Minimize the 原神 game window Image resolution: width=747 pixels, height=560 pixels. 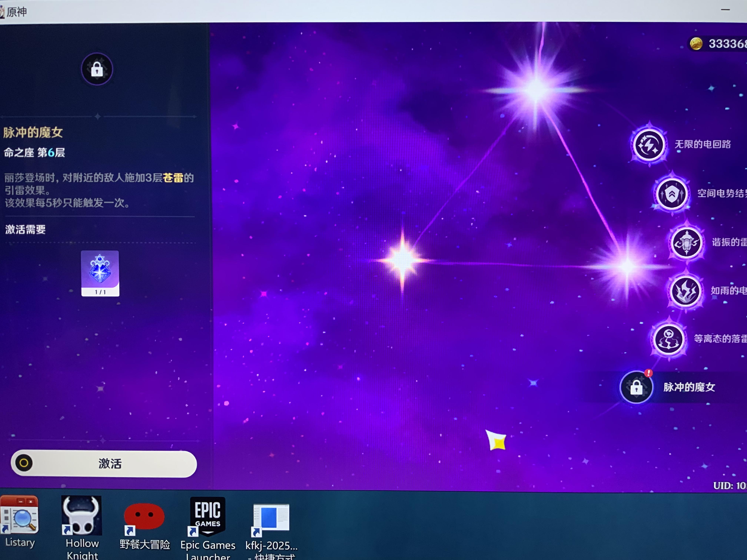[725, 10]
